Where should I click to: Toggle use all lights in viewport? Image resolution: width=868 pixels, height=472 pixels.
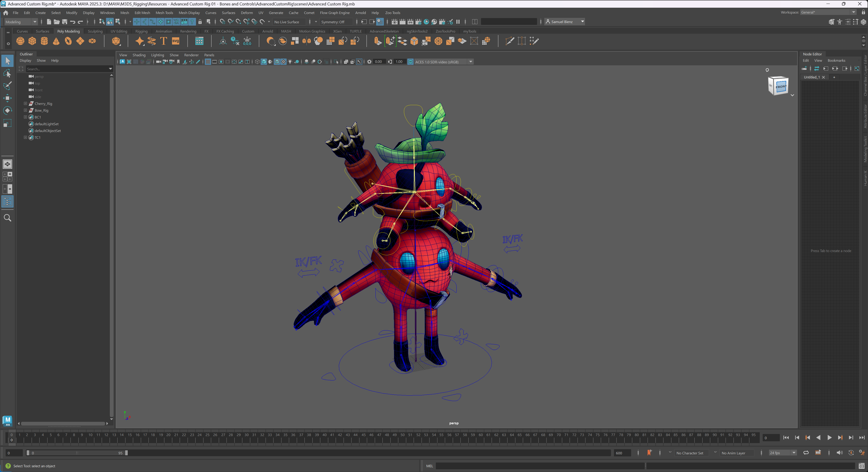coord(290,62)
